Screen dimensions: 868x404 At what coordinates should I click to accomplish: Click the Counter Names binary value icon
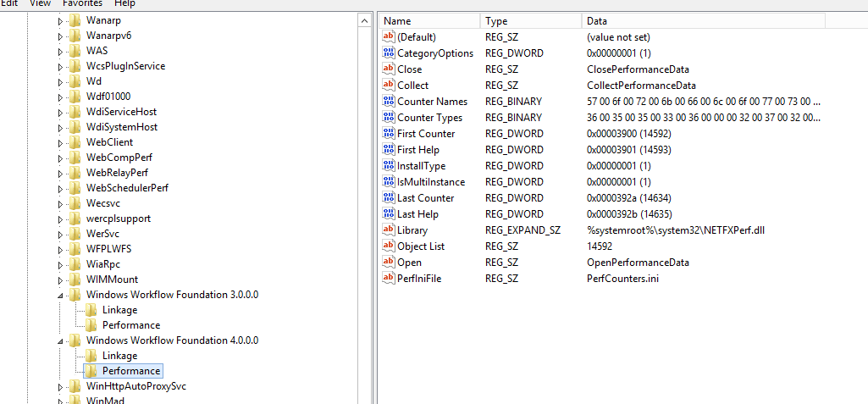pyautogui.click(x=389, y=102)
